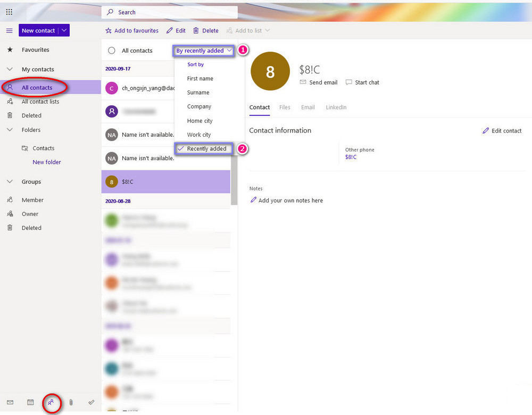Collapse the Groups section chevron

click(x=10, y=181)
